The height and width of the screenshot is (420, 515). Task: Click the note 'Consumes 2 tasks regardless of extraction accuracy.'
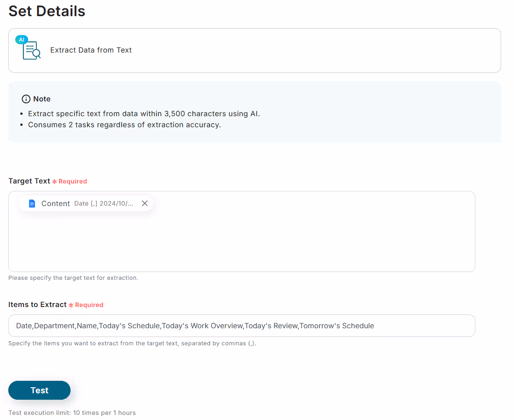(x=124, y=125)
